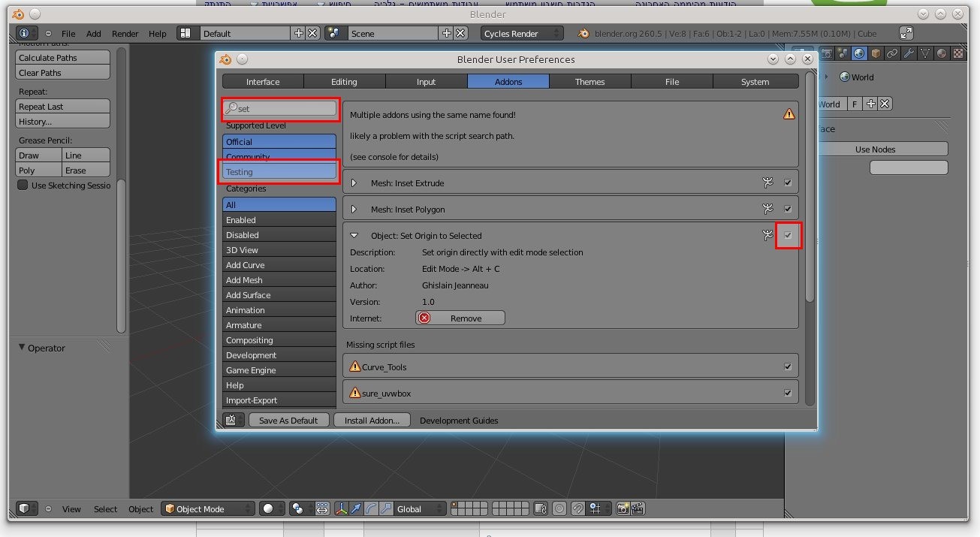
Task: Toggle snap magnet in 3D header
Action: pos(577,508)
